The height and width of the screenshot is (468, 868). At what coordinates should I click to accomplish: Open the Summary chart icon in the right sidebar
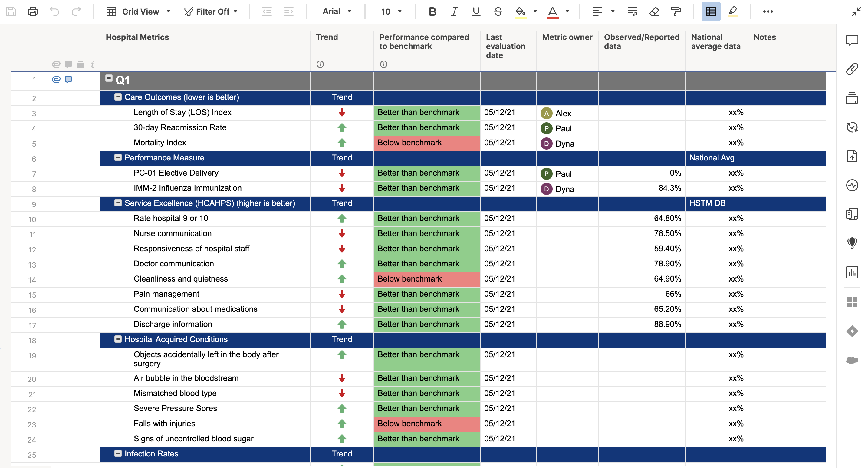[x=852, y=272]
